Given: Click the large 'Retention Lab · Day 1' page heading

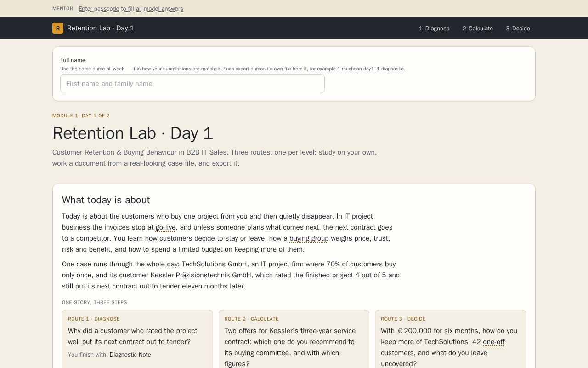Looking at the screenshot, I should [133, 133].
